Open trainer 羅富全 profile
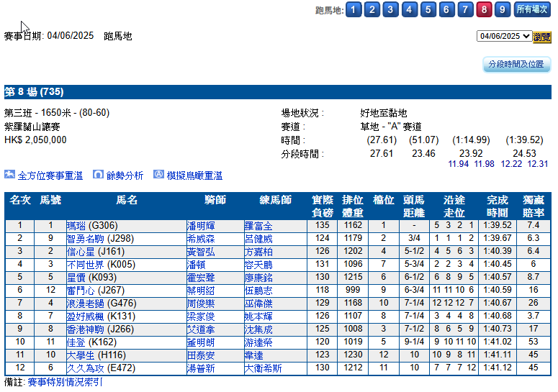The height and width of the screenshot is (392, 558). (258, 226)
